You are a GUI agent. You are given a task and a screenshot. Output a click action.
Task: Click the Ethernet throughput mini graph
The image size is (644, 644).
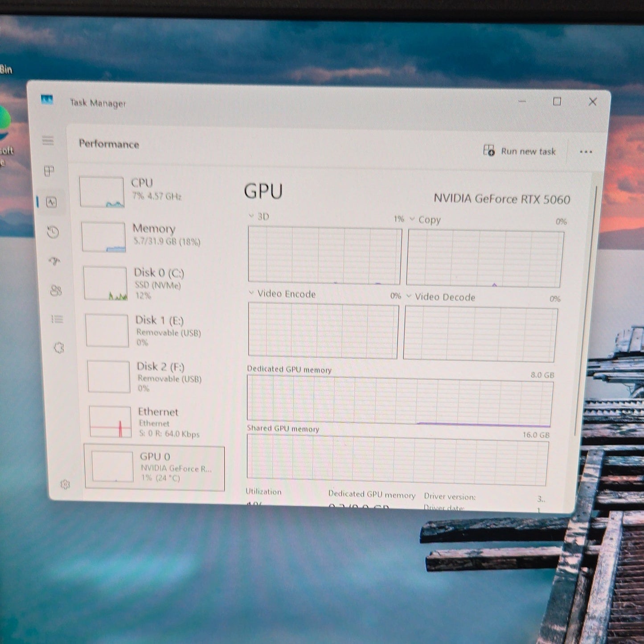110,422
